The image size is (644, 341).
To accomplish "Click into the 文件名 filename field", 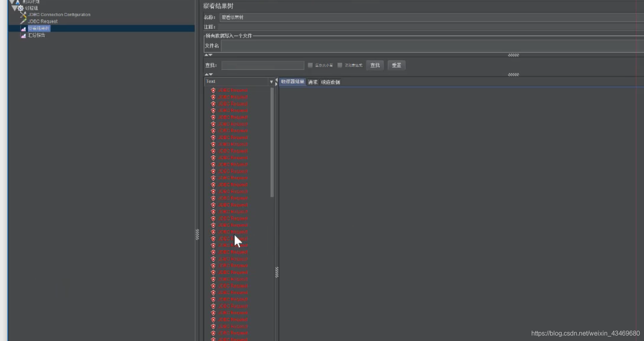I will click(x=432, y=46).
